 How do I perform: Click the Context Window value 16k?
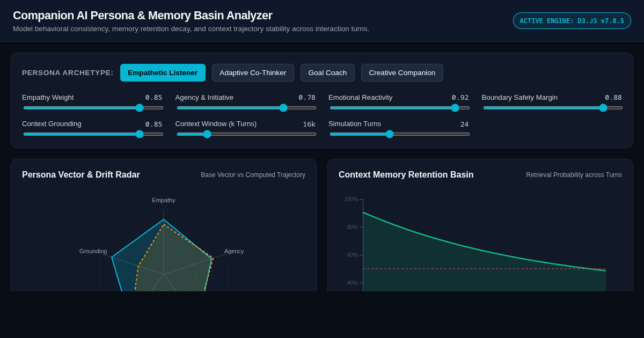[309, 124]
